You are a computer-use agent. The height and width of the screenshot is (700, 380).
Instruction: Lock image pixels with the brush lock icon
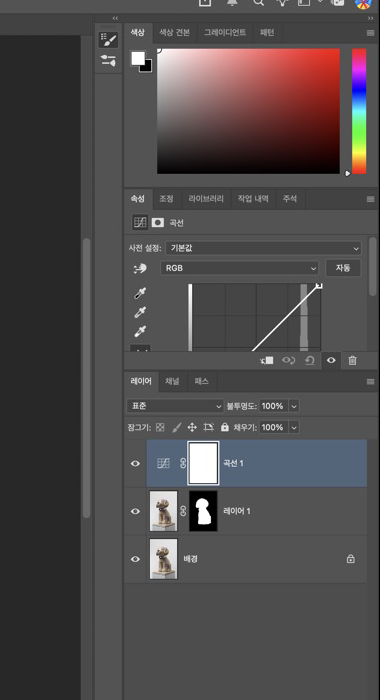coord(176,427)
